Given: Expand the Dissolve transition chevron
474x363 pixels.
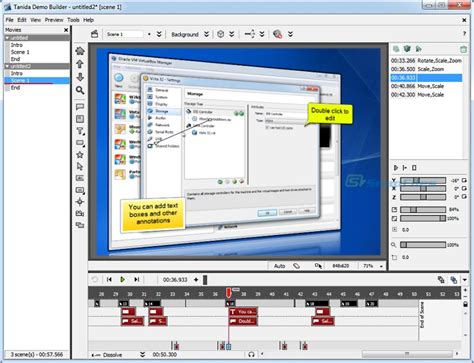Looking at the screenshot, I should [142, 354].
